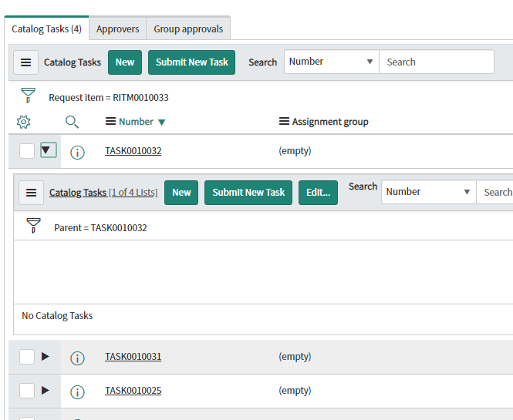Open the personalize list gear icon
Screen dimensions: 513x420
pos(24,122)
